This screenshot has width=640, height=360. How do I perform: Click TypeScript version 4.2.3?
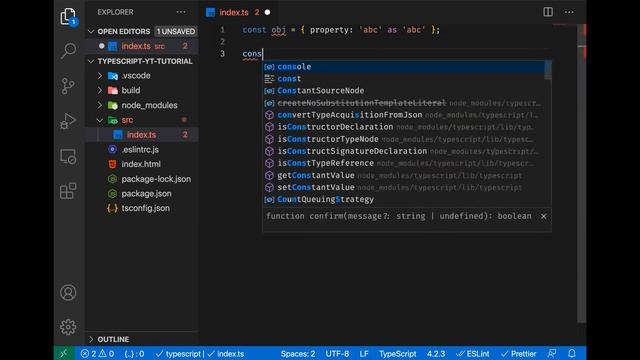tap(436, 354)
